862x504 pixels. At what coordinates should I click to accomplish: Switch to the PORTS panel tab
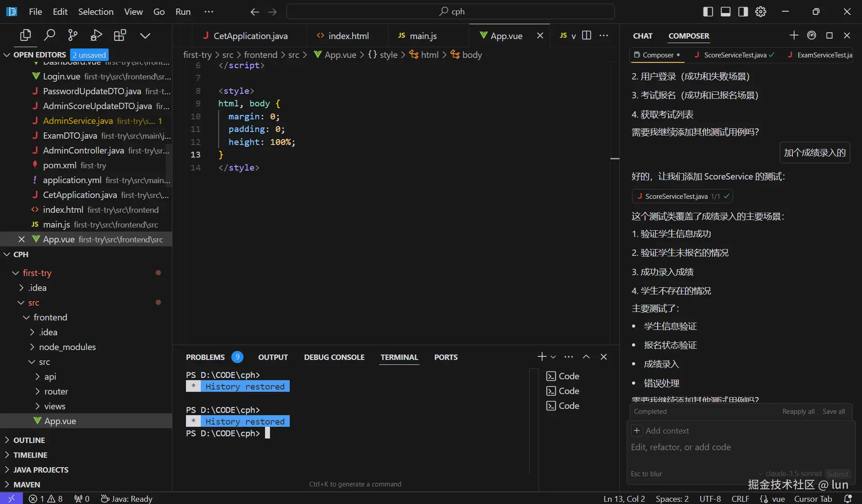(x=446, y=357)
